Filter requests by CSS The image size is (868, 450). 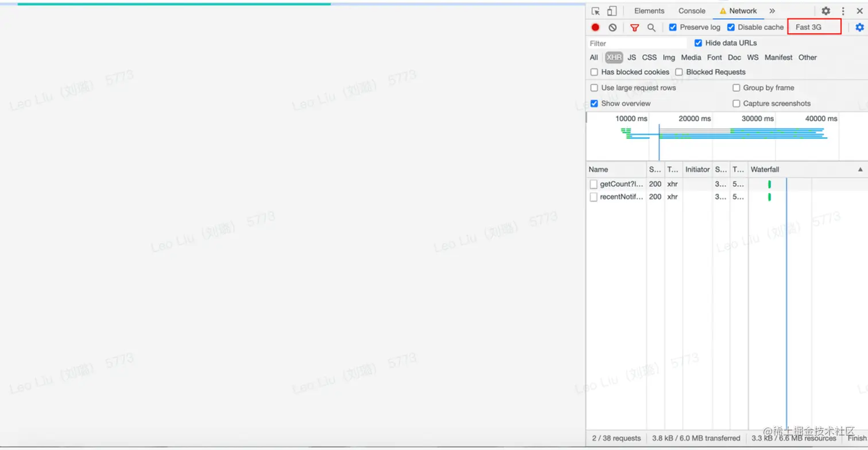pos(649,57)
